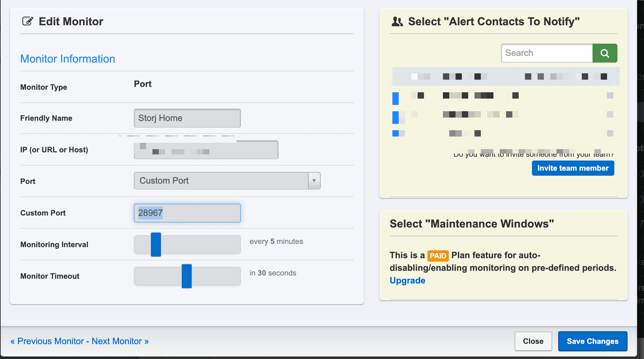Viewport: 644px width, 359px height.
Task: Toggle the third alert contact row's checkbox
Action: pyautogui.click(x=396, y=133)
